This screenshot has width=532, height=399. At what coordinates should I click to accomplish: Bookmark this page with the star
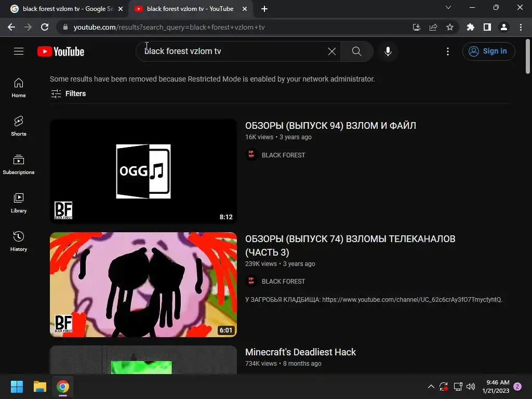click(449, 27)
